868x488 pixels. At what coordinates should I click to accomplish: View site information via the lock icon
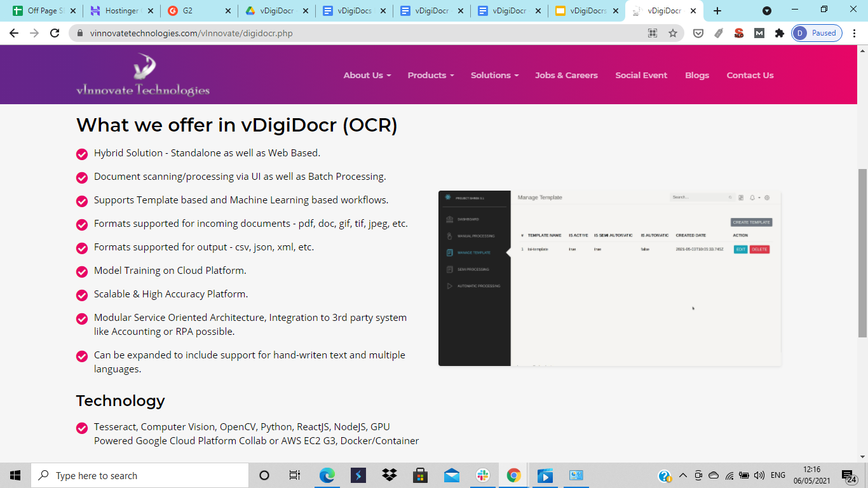[x=80, y=33]
